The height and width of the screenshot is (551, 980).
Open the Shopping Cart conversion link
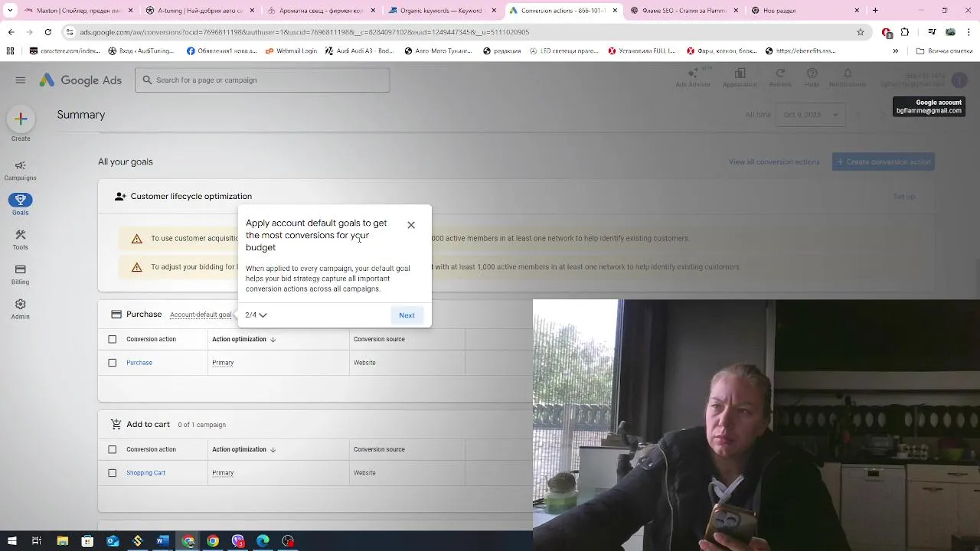pyautogui.click(x=145, y=473)
